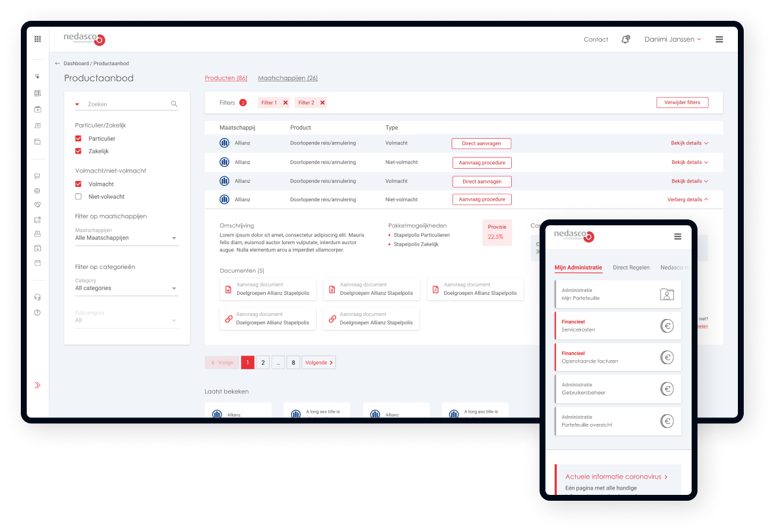Click euro icon on Portefeuille overzicht card
This screenshot has height=532, width=775.
point(667,421)
